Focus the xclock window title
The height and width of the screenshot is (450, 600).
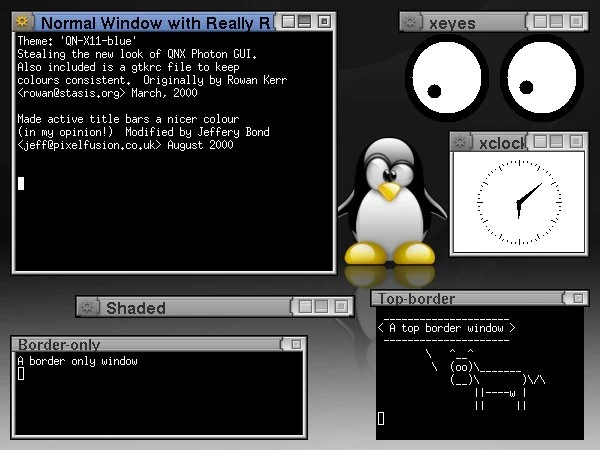[x=499, y=143]
